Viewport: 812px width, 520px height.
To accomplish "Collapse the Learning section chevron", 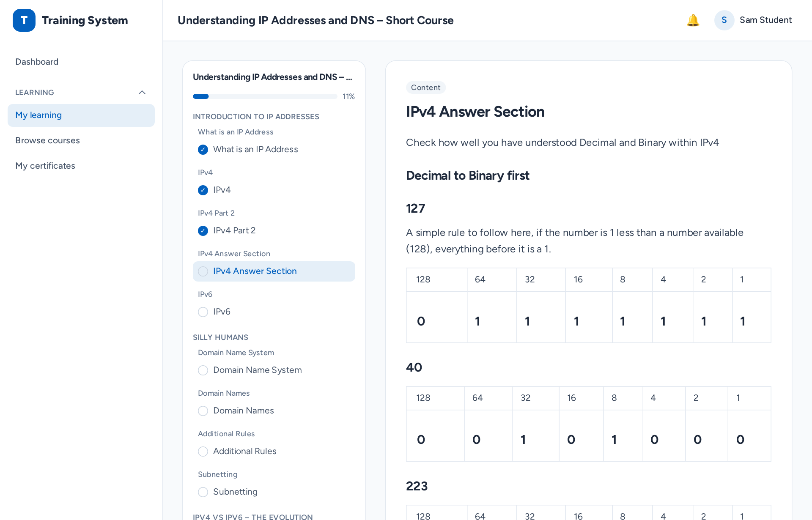I will [x=142, y=93].
